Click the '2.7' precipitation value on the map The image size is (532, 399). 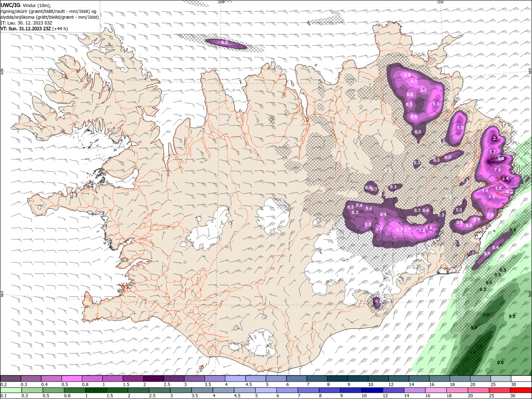click(x=496, y=139)
